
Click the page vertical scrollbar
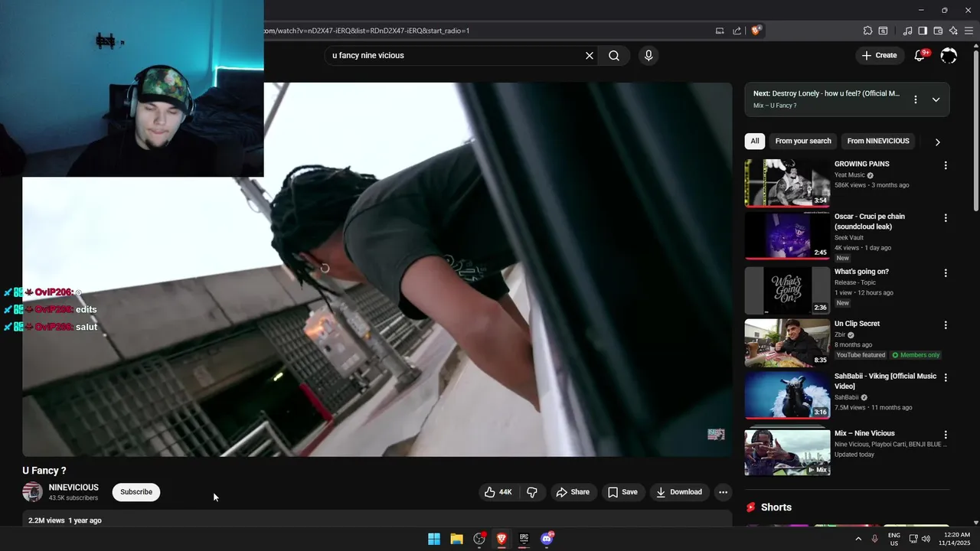pos(975,130)
